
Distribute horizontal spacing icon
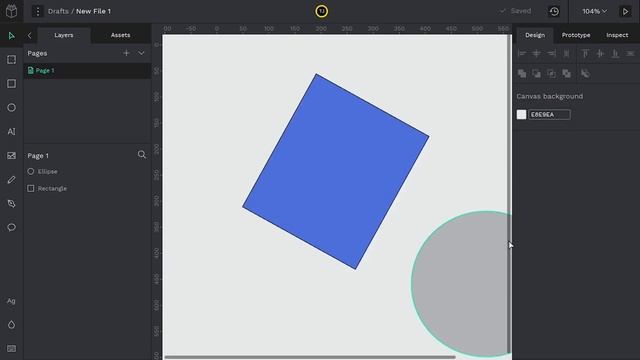coord(567,53)
